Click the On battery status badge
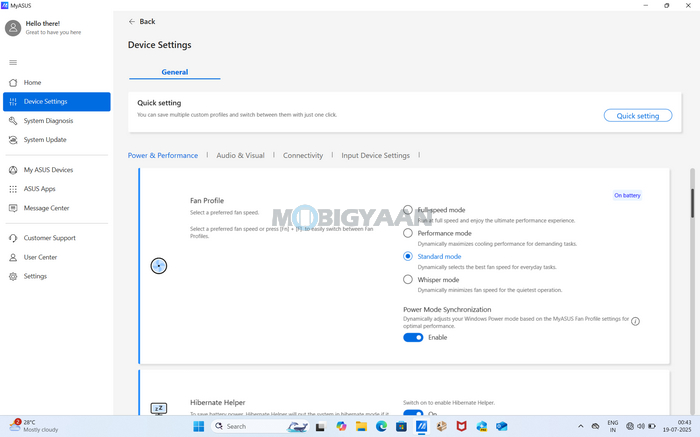 point(627,196)
